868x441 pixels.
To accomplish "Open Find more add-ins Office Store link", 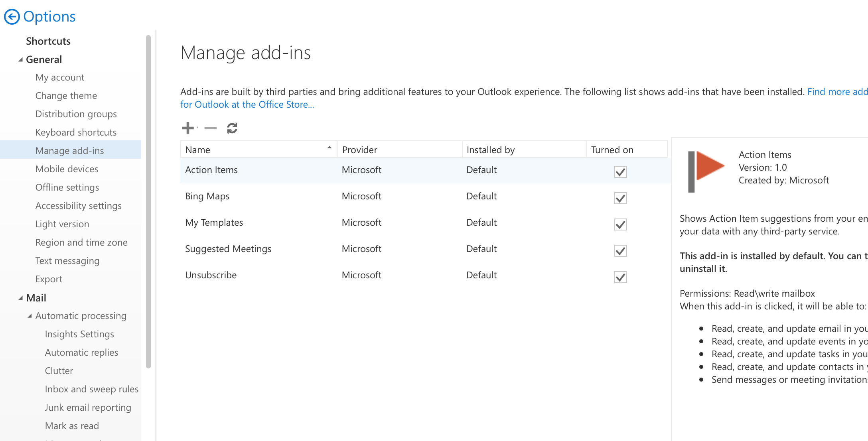I will [x=837, y=92].
